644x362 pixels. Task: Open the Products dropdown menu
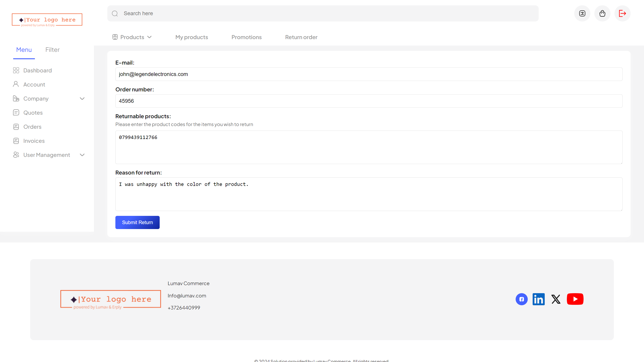[132, 37]
